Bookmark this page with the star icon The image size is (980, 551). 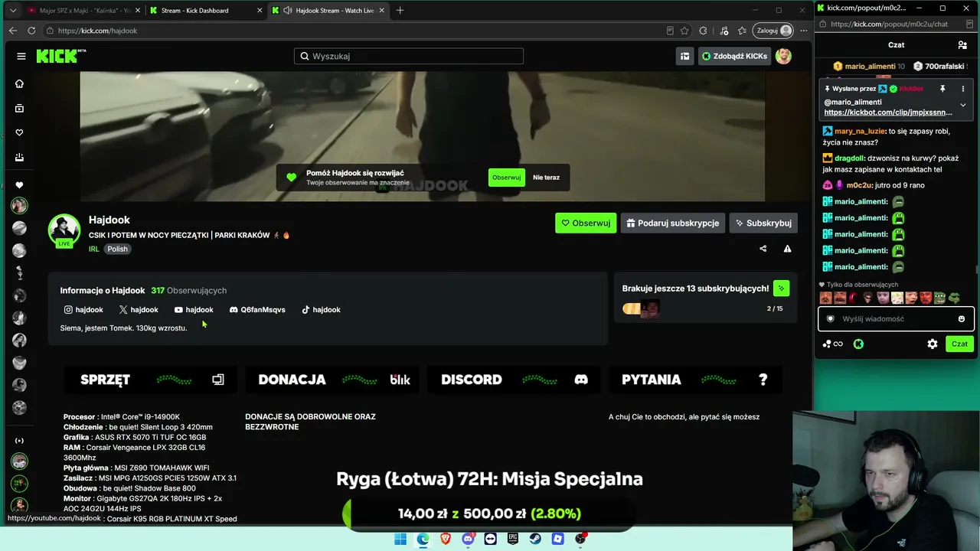[x=684, y=31]
